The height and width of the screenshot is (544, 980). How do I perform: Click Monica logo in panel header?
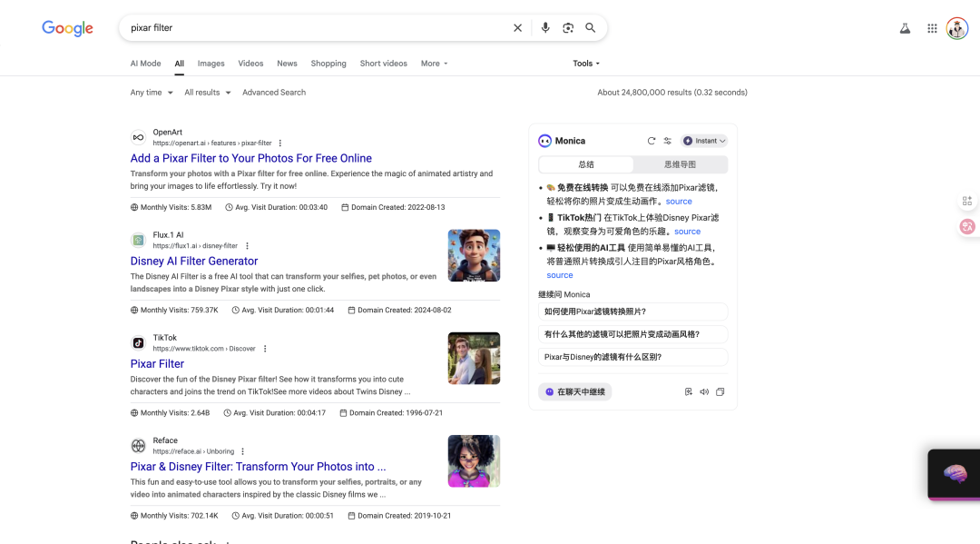[x=545, y=141]
